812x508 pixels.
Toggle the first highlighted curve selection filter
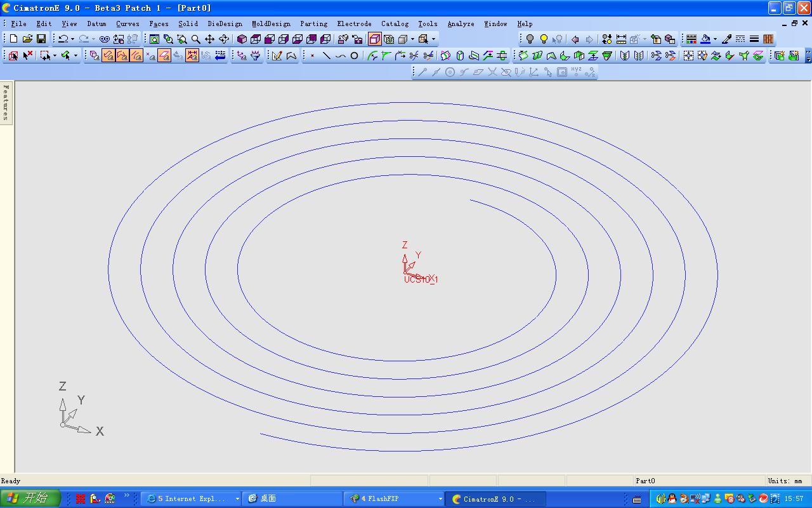108,56
